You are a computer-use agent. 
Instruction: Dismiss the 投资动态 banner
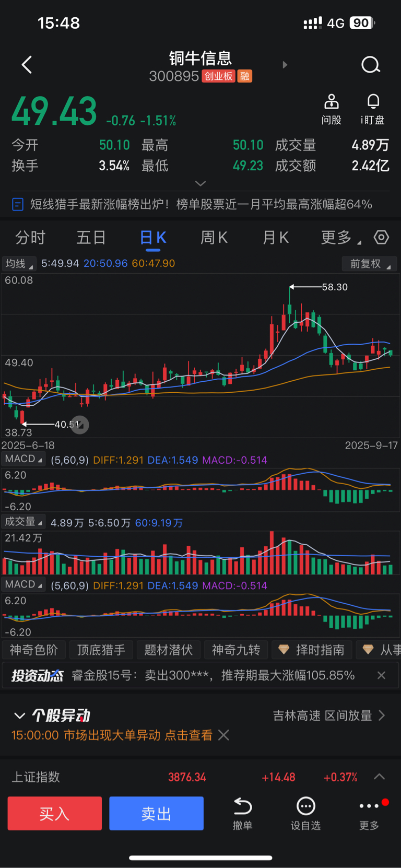[x=382, y=675]
